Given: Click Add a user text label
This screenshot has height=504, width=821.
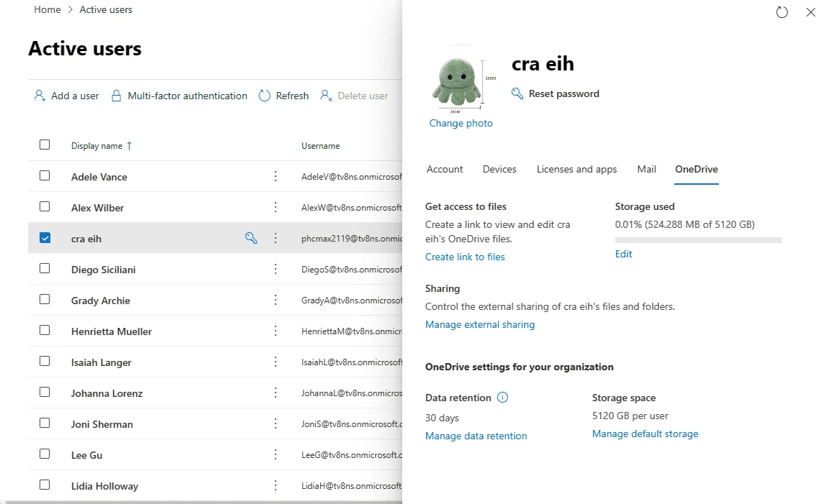Looking at the screenshot, I should coord(75,96).
